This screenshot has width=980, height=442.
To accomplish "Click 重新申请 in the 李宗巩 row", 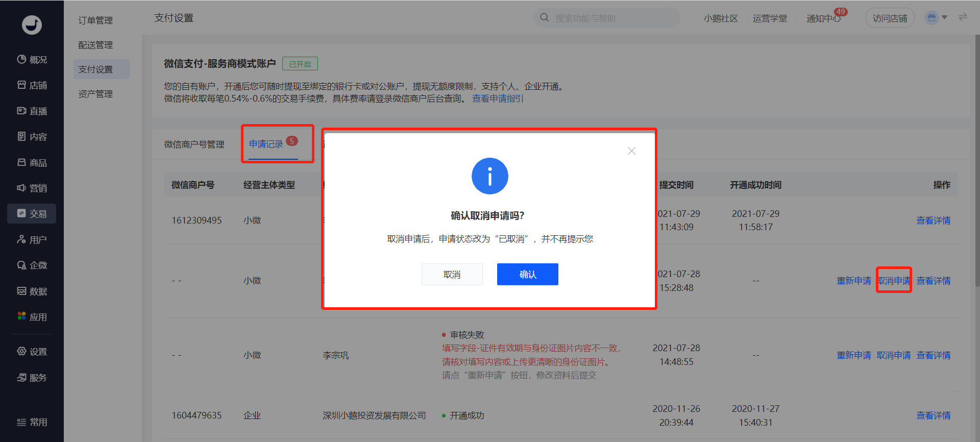I will pyautogui.click(x=854, y=355).
